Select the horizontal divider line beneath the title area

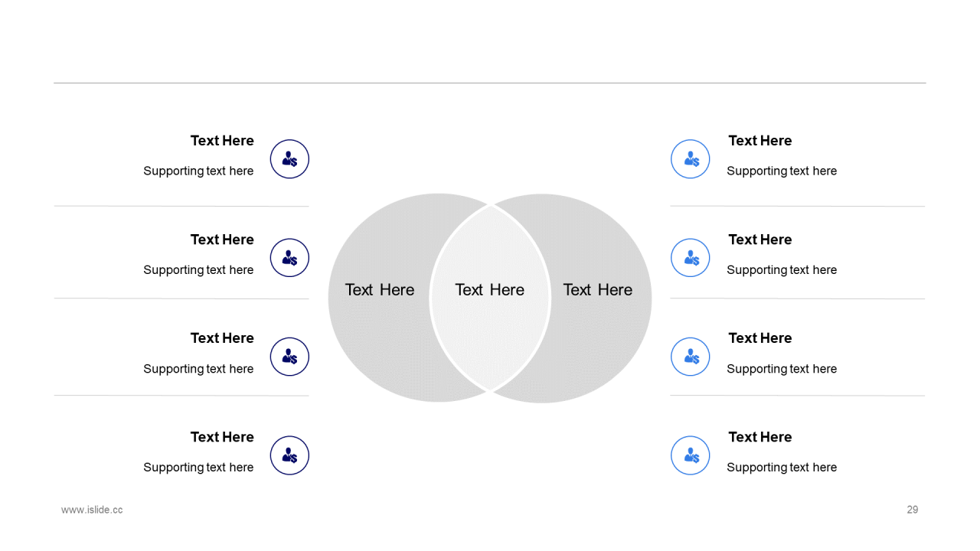point(490,83)
